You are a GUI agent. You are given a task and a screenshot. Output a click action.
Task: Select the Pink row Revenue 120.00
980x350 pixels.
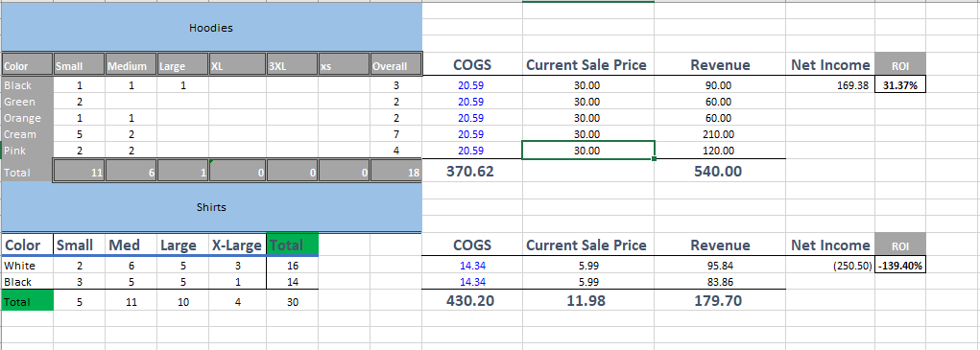719,151
